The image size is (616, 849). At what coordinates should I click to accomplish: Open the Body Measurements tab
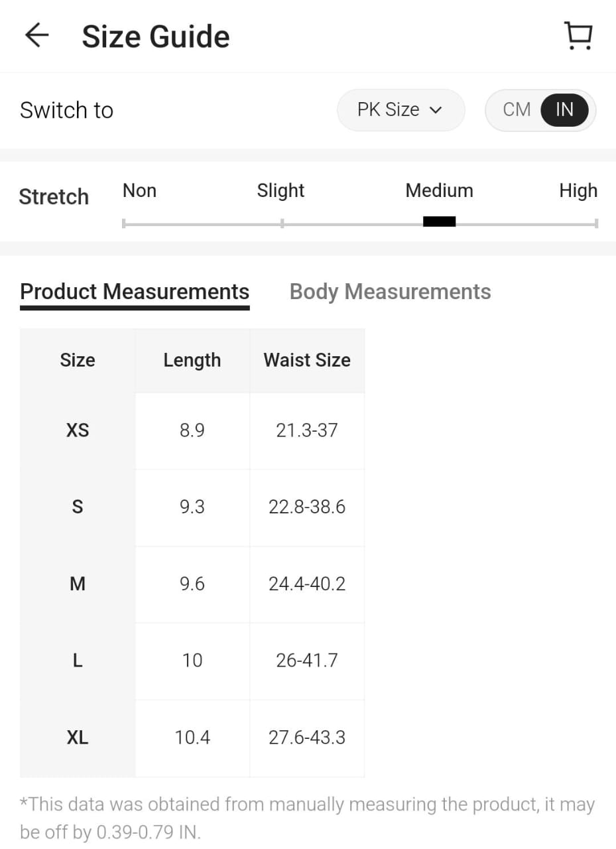click(x=390, y=292)
